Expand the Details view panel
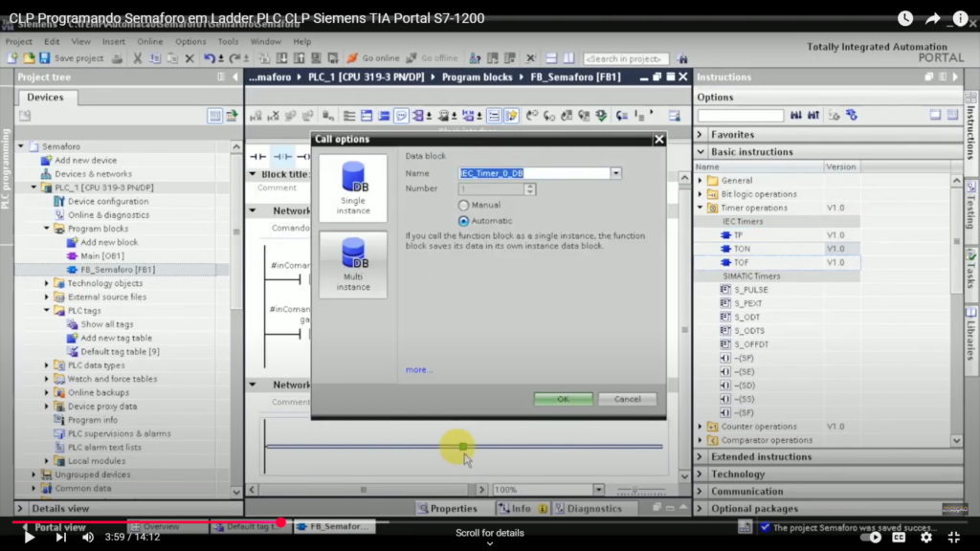 pyautogui.click(x=20, y=509)
